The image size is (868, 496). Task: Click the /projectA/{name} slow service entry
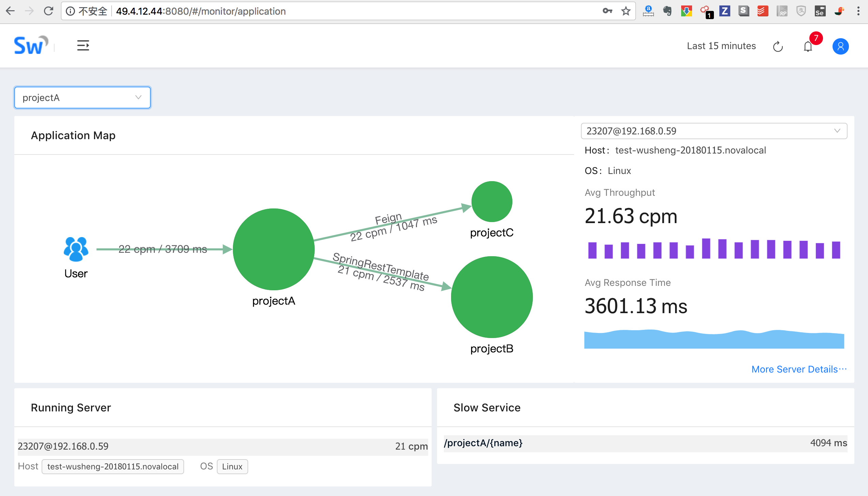point(483,443)
